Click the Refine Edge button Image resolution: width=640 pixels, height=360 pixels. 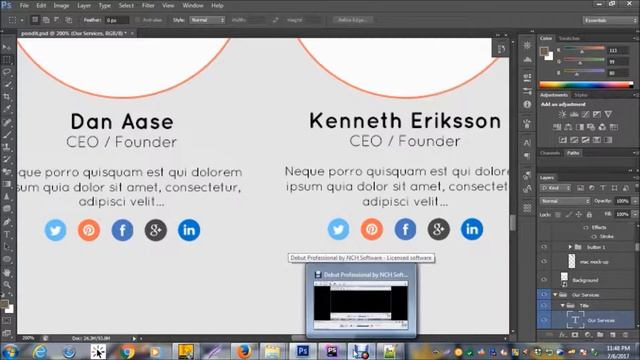(353, 20)
